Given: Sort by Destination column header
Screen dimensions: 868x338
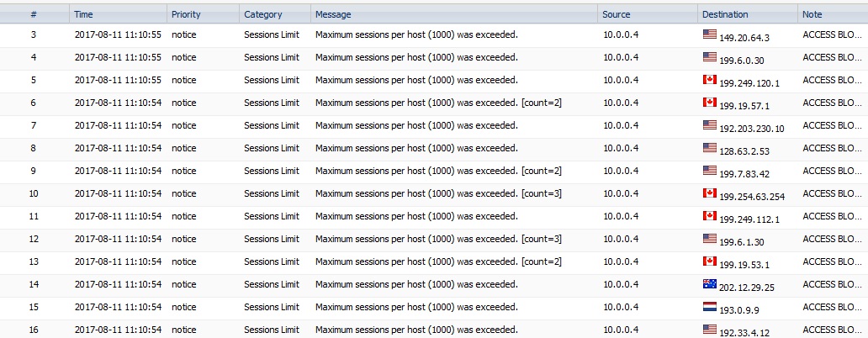Looking at the screenshot, I should (x=725, y=14).
